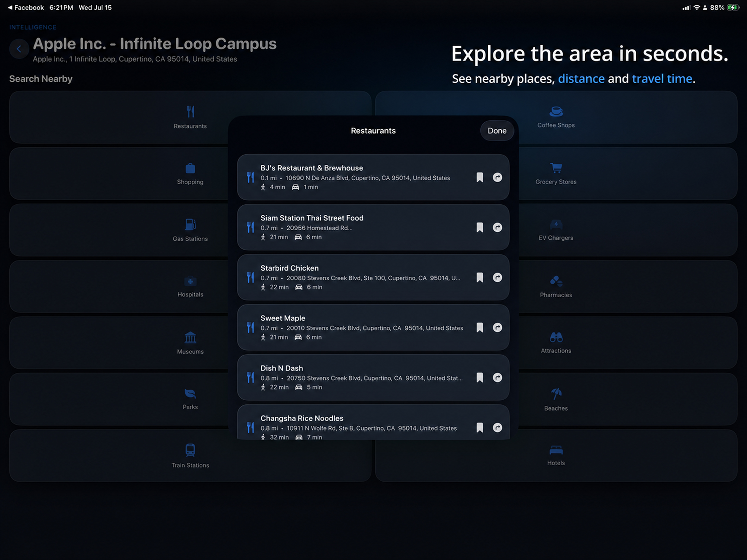Screen dimensions: 747x560
Task: Click the 20010 Stevens Creek Blvd address
Action: [375, 328]
